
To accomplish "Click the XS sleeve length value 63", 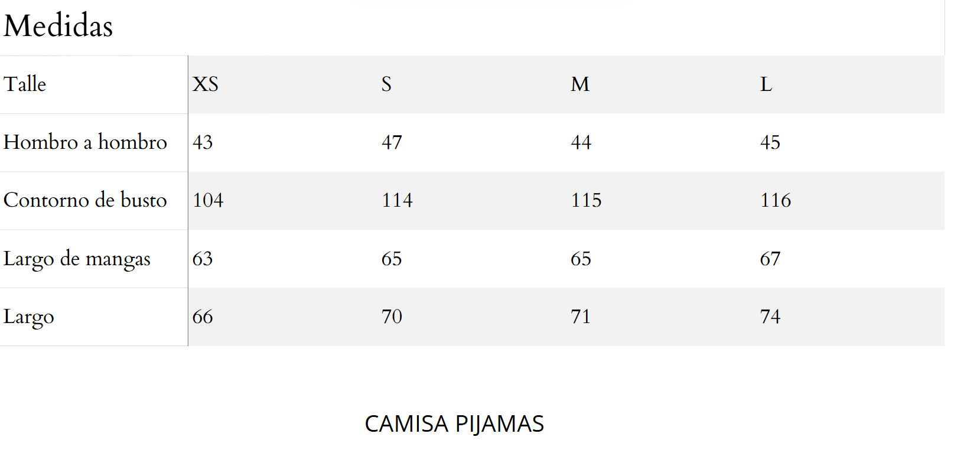I will click(203, 258).
